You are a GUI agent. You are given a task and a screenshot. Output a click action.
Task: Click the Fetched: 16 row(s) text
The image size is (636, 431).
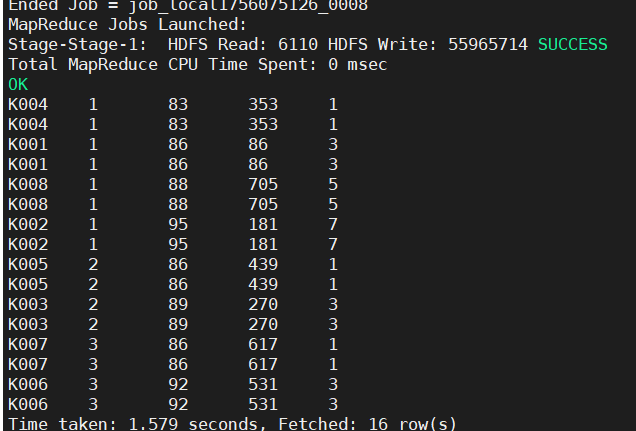367,424
